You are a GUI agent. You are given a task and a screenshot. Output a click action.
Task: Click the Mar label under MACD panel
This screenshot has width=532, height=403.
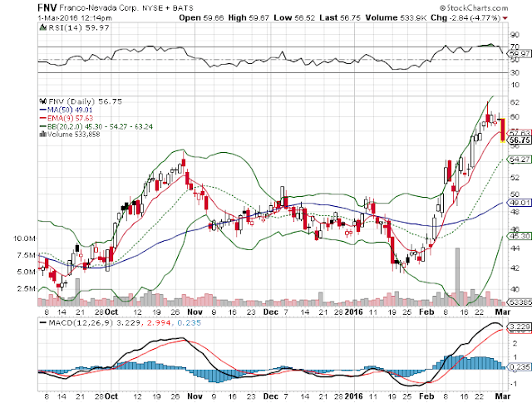click(503, 396)
